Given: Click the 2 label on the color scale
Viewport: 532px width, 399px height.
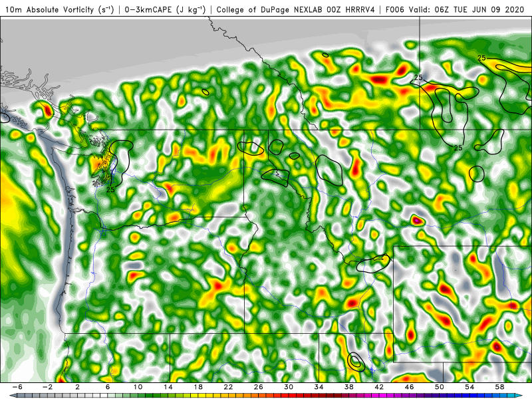Looking at the screenshot, I should 77,387.
